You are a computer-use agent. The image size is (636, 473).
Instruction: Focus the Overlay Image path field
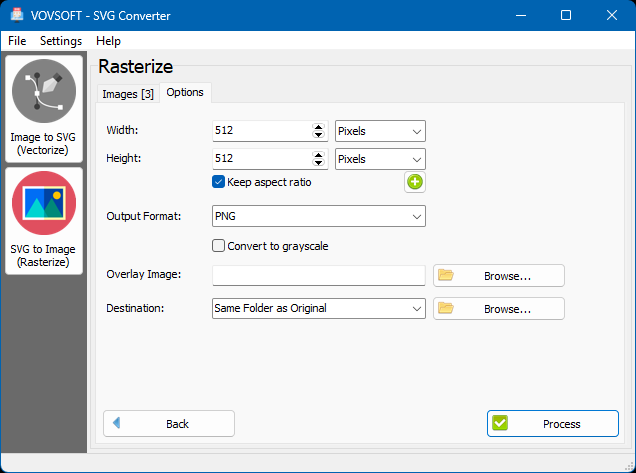[319, 275]
